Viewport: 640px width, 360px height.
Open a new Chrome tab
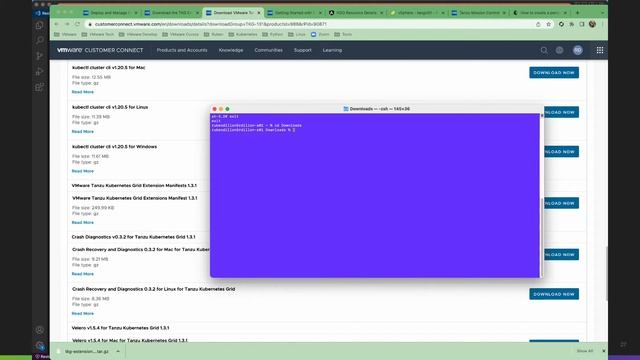click(577, 13)
